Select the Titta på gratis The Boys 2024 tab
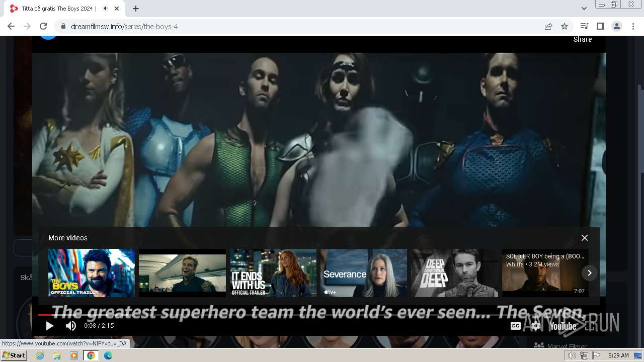 pyautogui.click(x=59, y=9)
